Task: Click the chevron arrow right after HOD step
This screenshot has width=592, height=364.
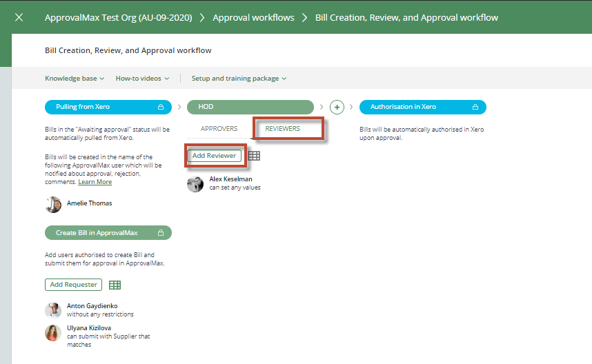Action: click(322, 107)
